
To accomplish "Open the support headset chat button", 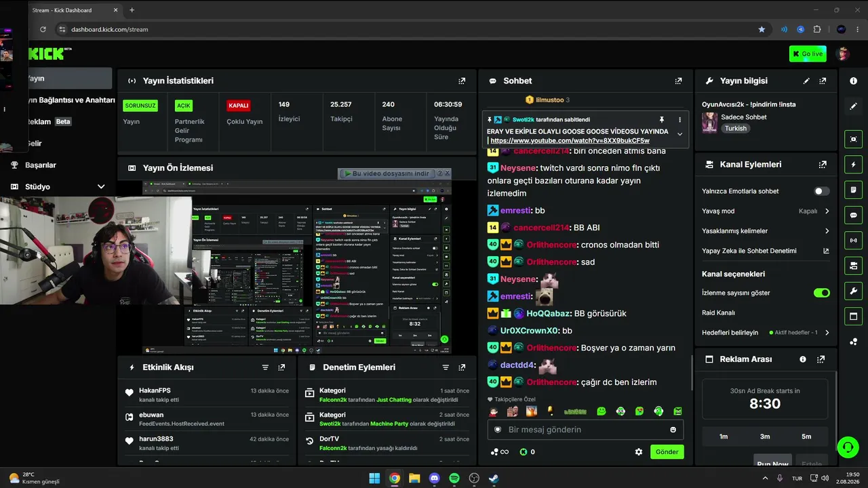I will 848,447.
